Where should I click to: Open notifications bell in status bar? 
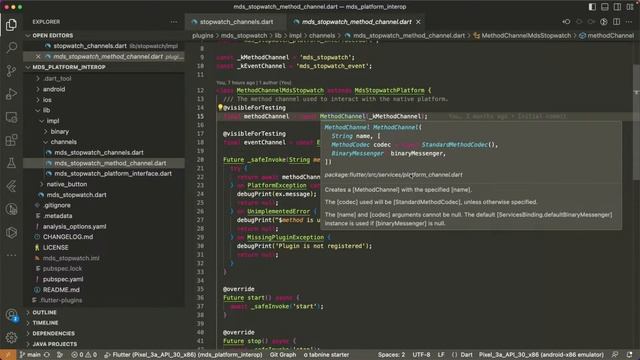pyautogui.click(x=629, y=355)
